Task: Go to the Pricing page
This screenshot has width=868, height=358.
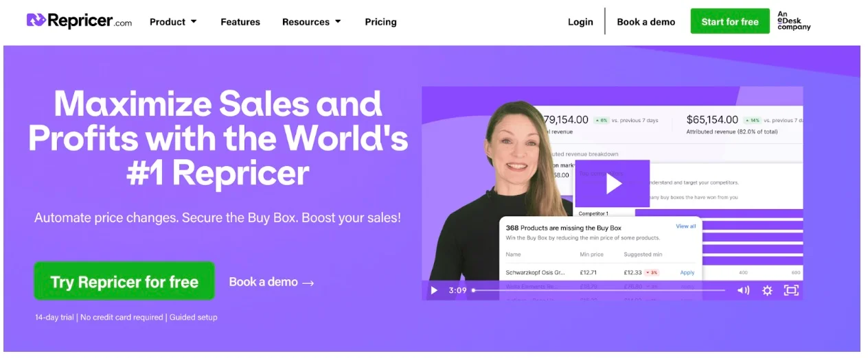Action: 380,22
